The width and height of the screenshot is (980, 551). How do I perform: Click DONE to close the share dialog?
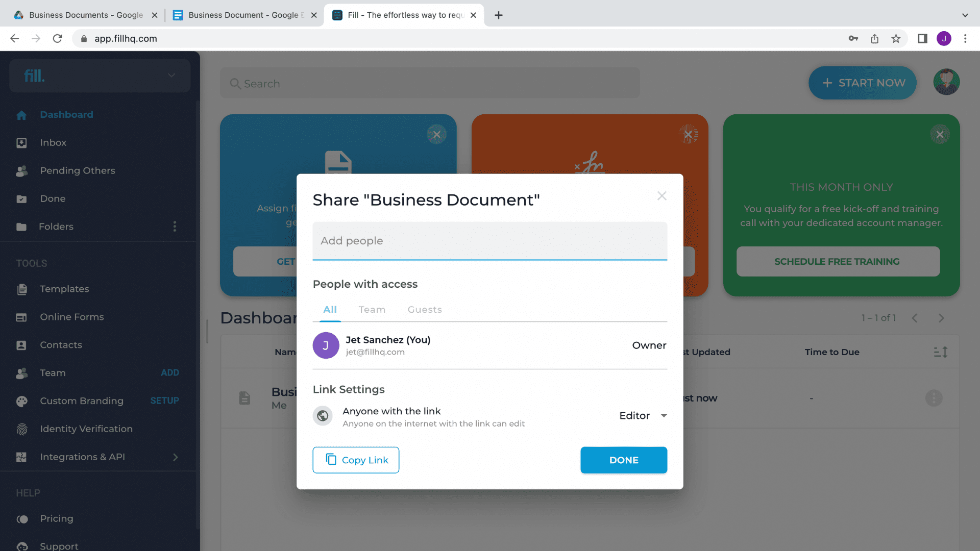click(624, 460)
